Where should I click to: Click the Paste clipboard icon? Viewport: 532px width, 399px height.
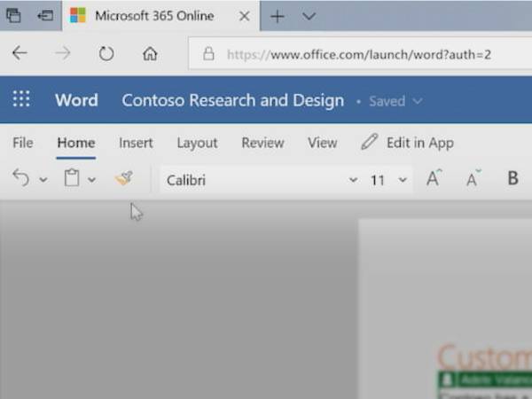coord(72,178)
